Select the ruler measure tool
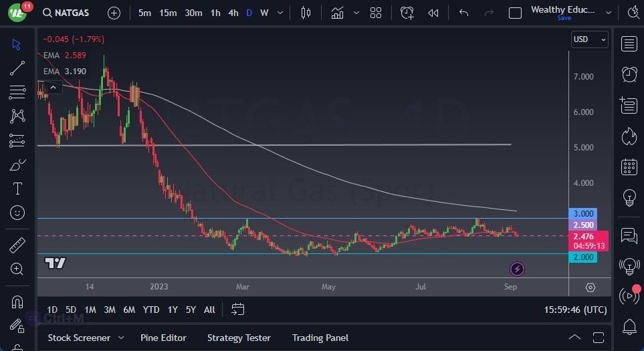Image resolution: width=644 pixels, height=351 pixels. click(x=17, y=245)
